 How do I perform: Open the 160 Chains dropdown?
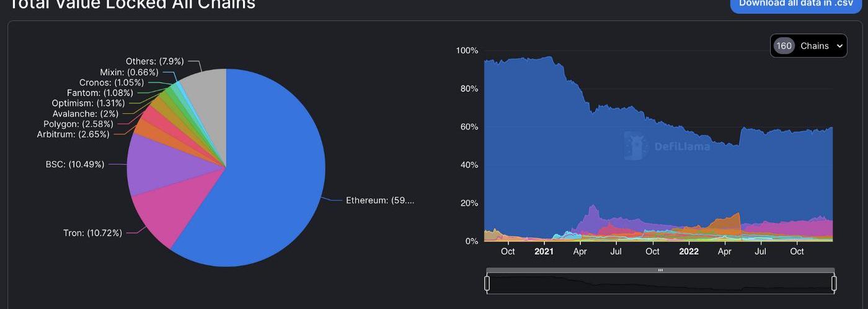click(x=808, y=46)
